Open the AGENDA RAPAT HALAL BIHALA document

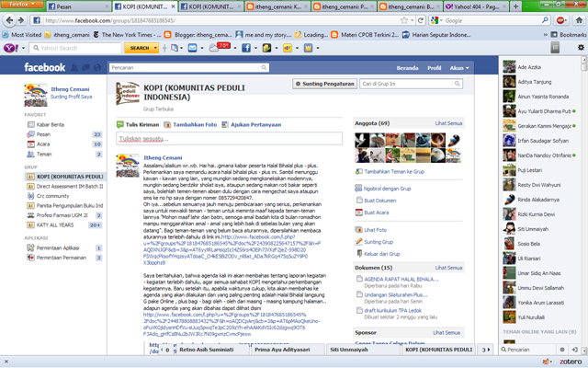[401, 279]
